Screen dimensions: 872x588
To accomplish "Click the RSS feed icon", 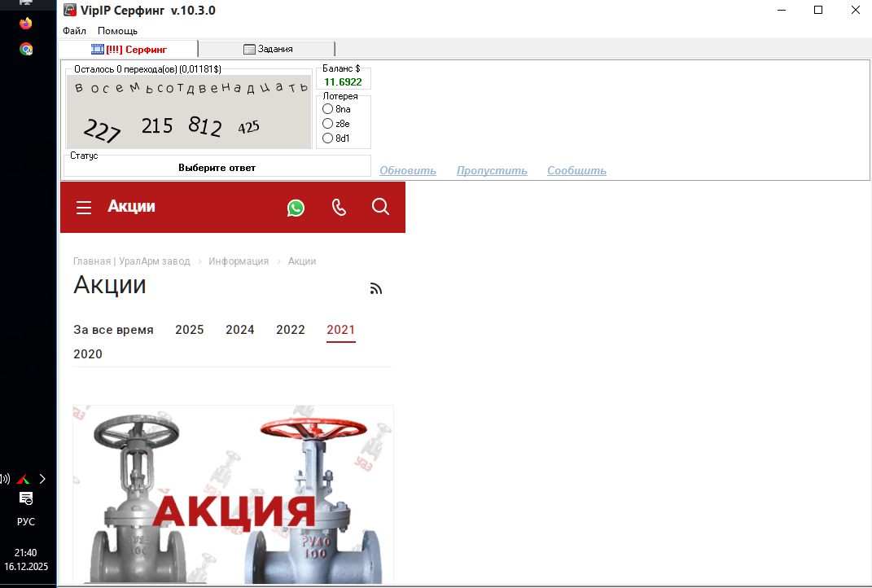I will (x=376, y=288).
